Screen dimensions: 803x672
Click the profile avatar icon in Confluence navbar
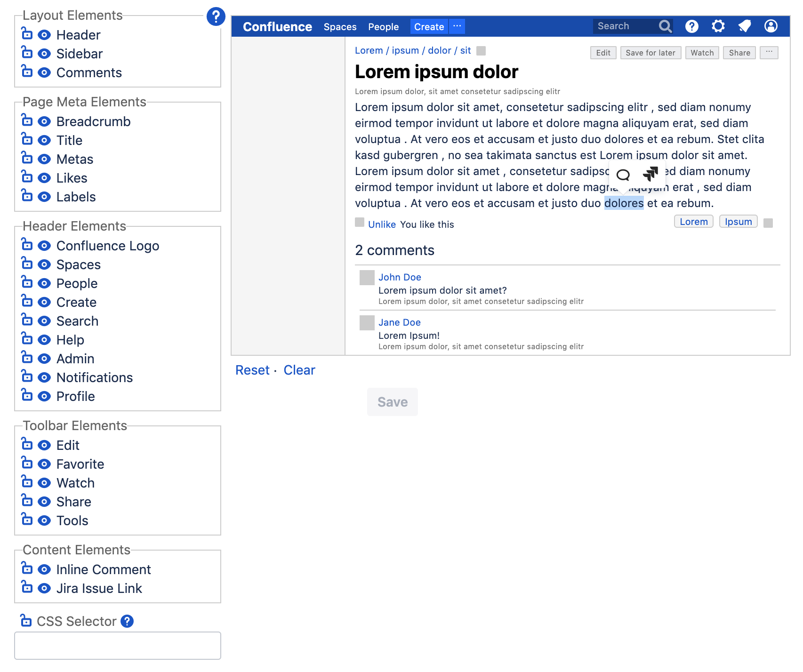(771, 26)
